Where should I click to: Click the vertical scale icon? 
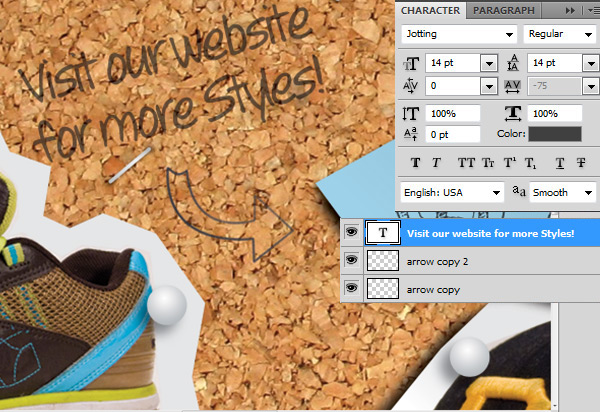click(411, 114)
